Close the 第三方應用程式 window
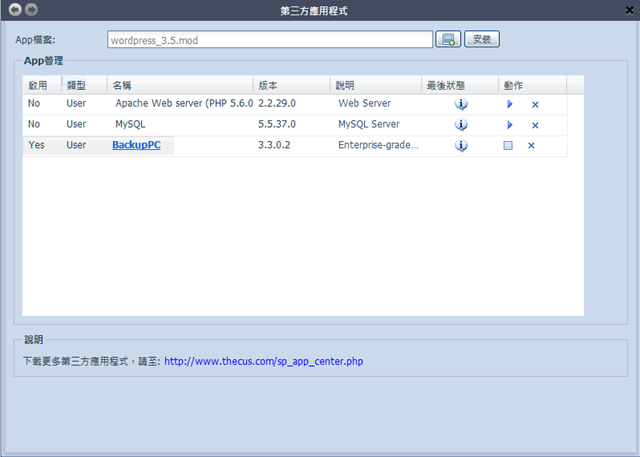640x457 pixels. pos(629,10)
